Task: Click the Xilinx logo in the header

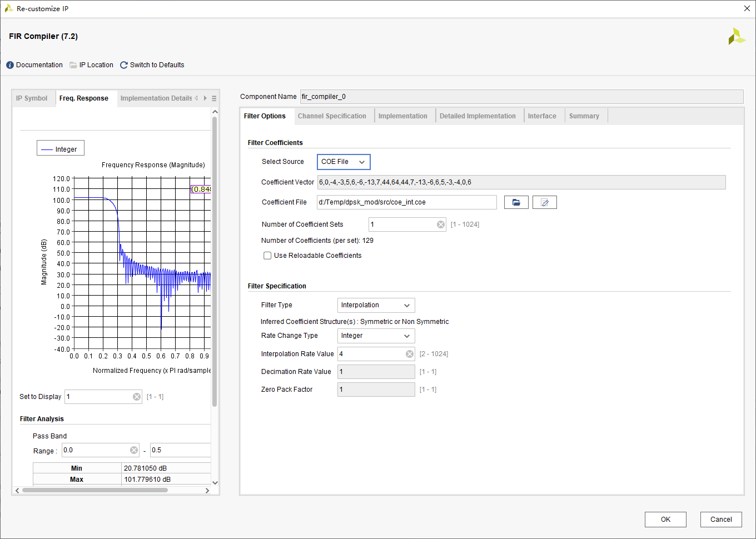Action: coord(737,37)
